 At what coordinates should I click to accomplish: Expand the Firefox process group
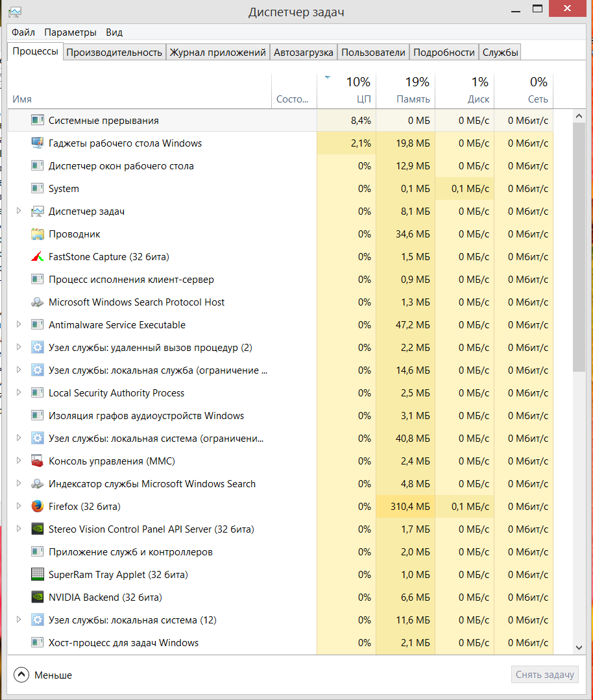(18, 506)
